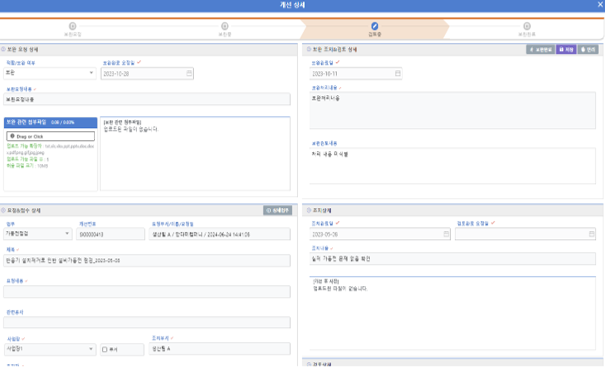This screenshot has height=371, width=605.
Task: Click the gray button right of the purple button
Action: coord(588,49)
